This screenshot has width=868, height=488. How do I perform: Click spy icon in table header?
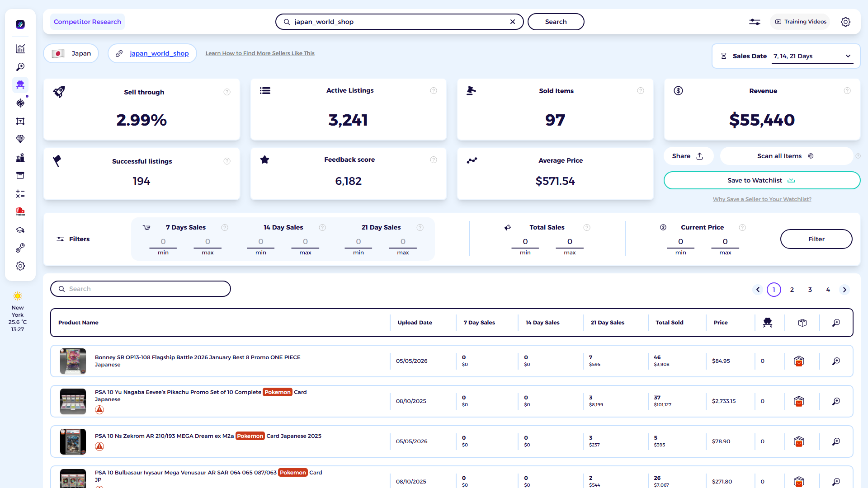[x=768, y=323]
